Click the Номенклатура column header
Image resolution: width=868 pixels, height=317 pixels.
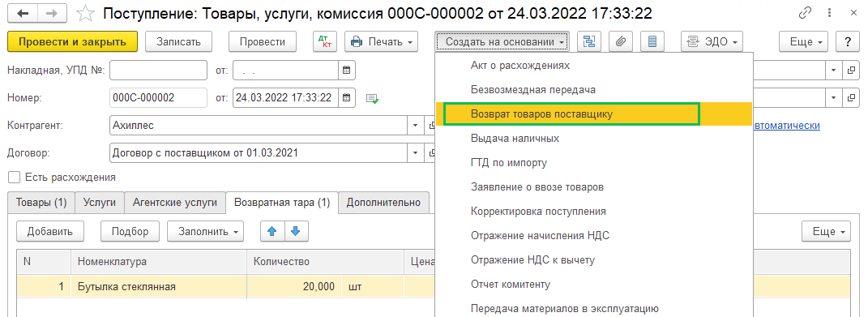point(159,262)
